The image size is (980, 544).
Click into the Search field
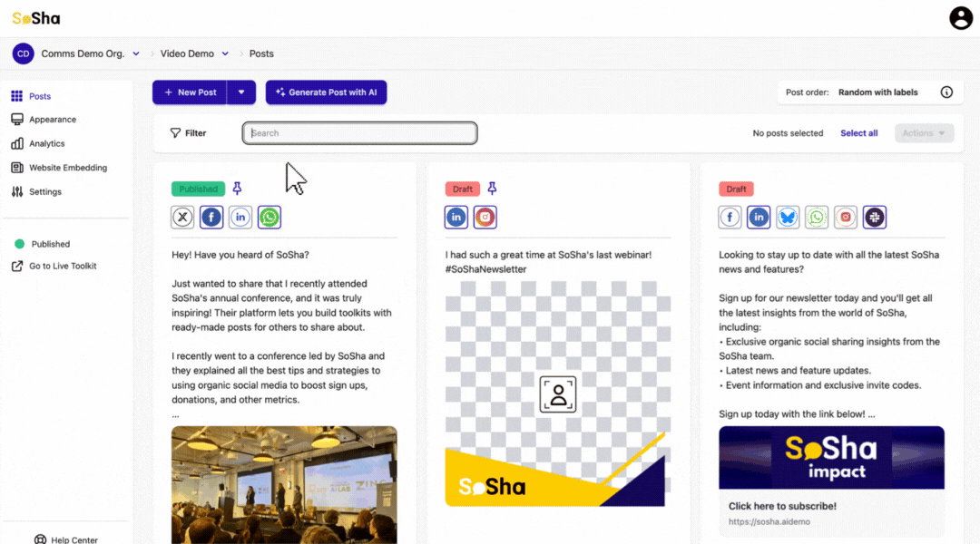(360, 133)
